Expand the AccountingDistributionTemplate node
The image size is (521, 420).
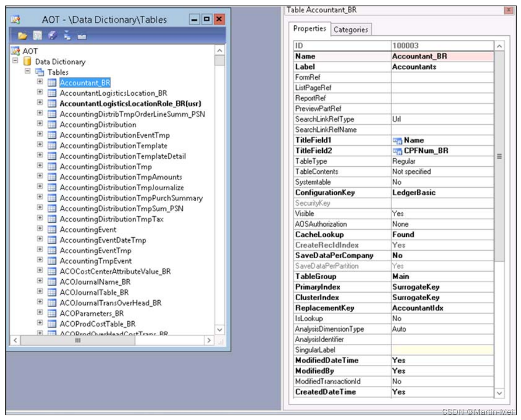click(x=40, y=145)
